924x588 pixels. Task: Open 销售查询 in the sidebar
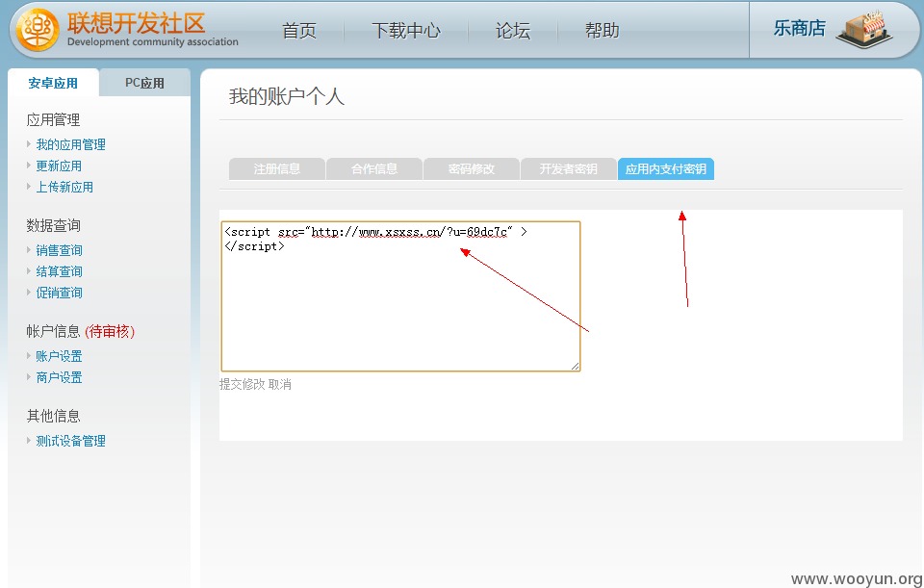click(59, 250)
